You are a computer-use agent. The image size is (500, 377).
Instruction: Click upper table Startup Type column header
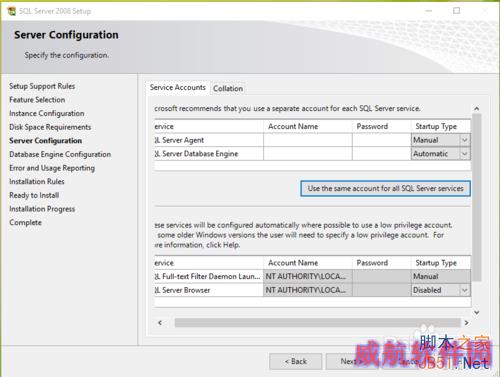(x=441, y=126)
